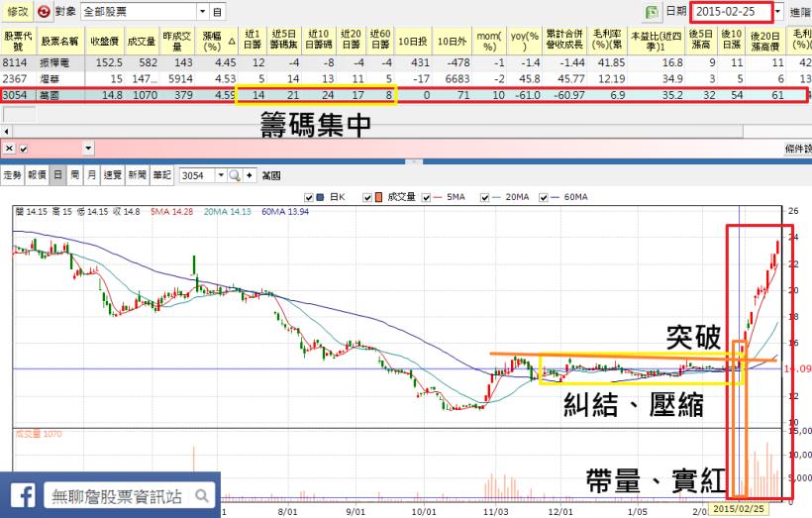The image size is (812, 518).
Task: Expand the 3054 stock code dropdown
Action: 220,174
